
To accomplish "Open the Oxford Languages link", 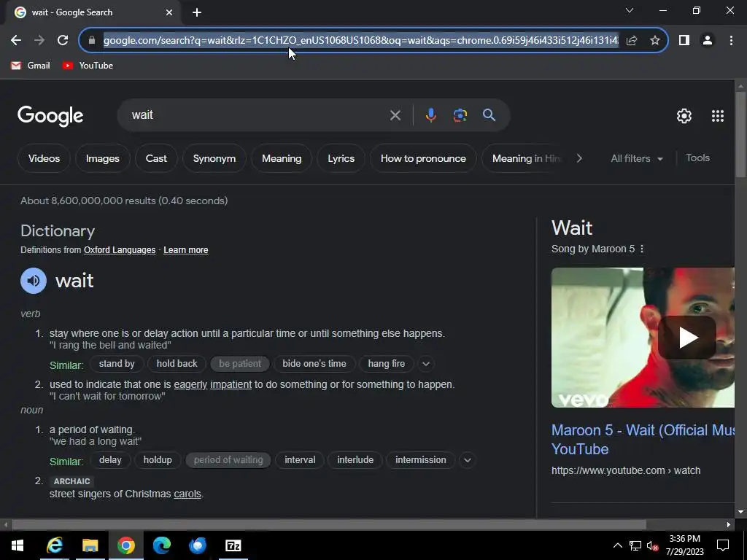I will (x=120, y=250).
